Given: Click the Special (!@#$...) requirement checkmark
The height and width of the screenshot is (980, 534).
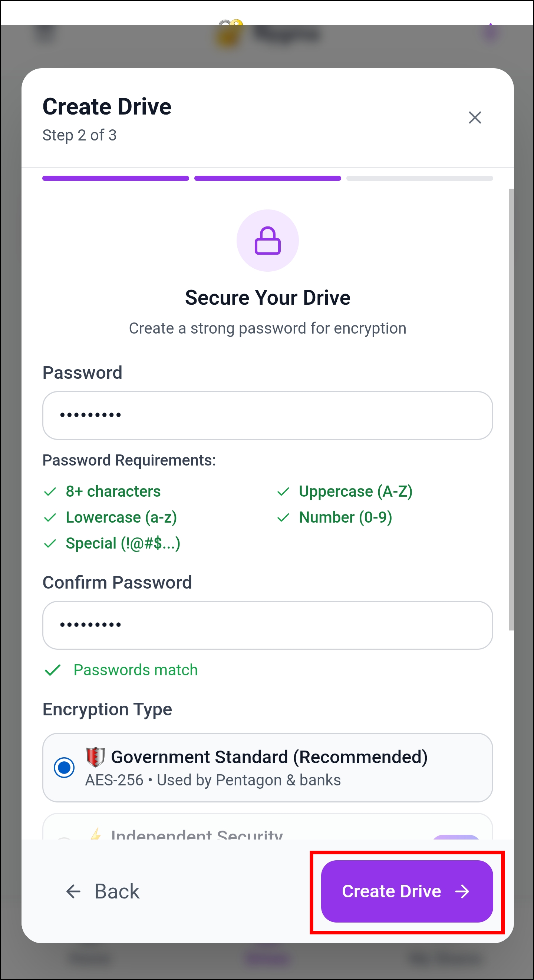Looking at the screenshot, I should [x=50, y=543].
